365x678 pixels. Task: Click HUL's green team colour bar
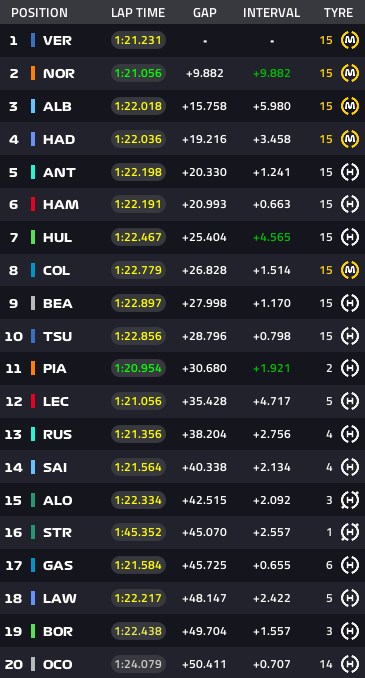pyautogui.click(x=33, y=237)
